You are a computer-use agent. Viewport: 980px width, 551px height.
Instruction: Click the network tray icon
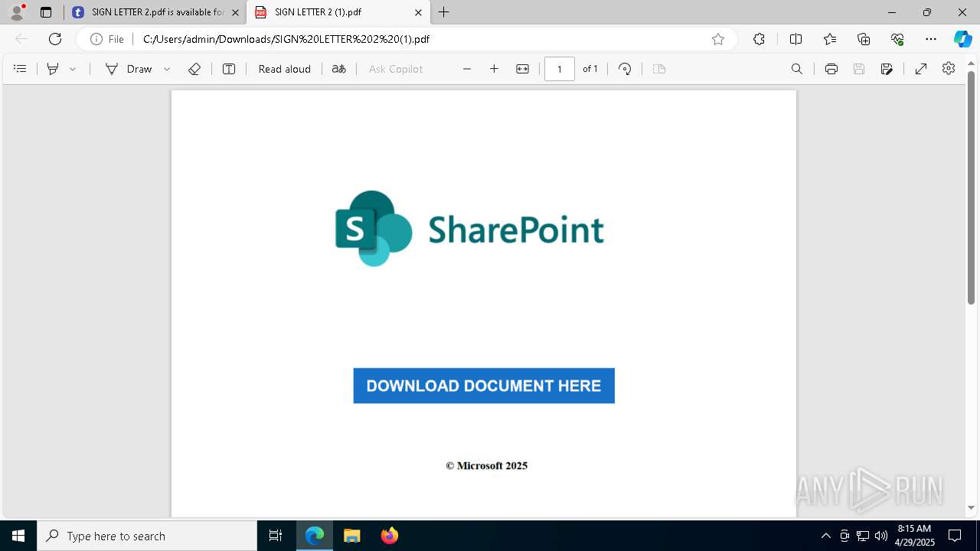coord(863,536)
